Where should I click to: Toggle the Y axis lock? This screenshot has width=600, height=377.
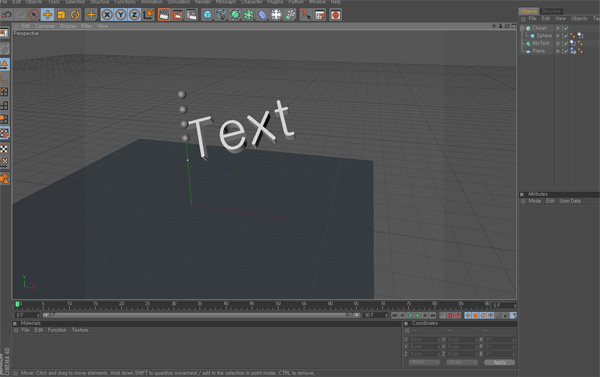click(x=121, y=15)
